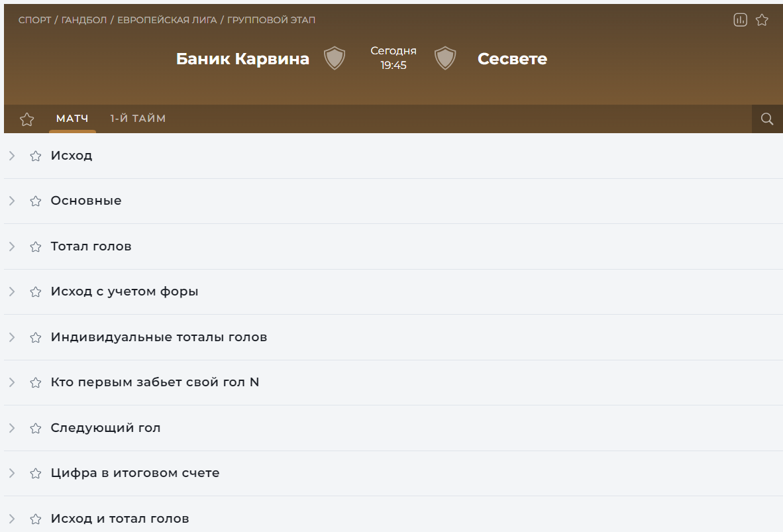Select the МАТЧ tab
This screenshot has width=783, height=532.
click(x=72, y=119)
